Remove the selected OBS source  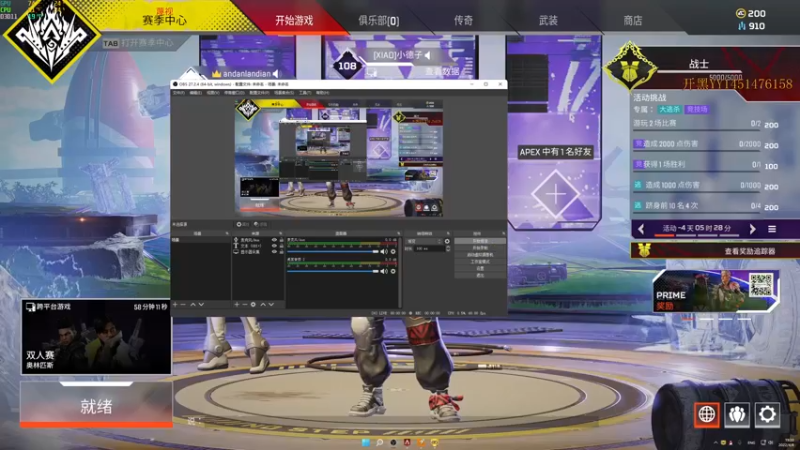coord(245,305)
